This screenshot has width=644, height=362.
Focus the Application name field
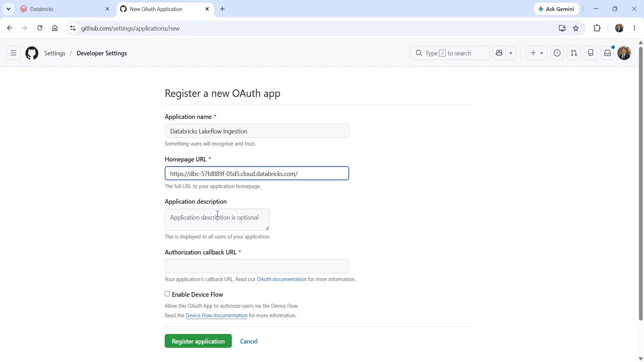pyautogui.click(x=257, y=131)
